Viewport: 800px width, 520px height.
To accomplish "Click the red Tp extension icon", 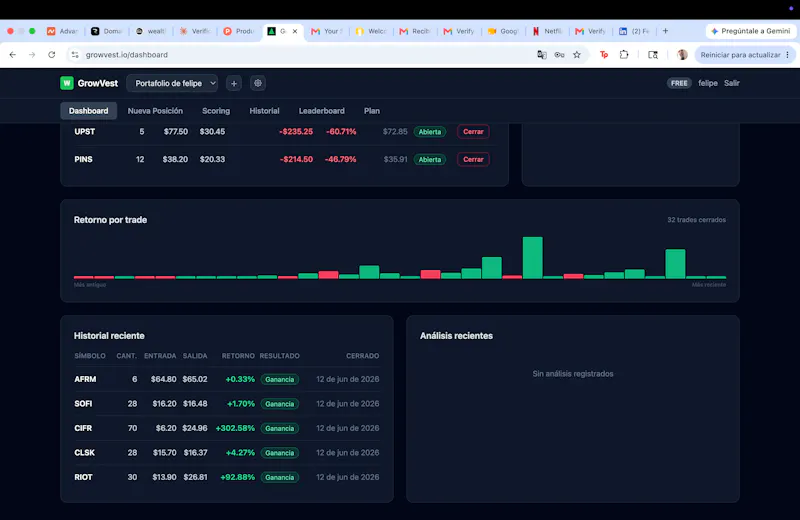I will (604, 55).
